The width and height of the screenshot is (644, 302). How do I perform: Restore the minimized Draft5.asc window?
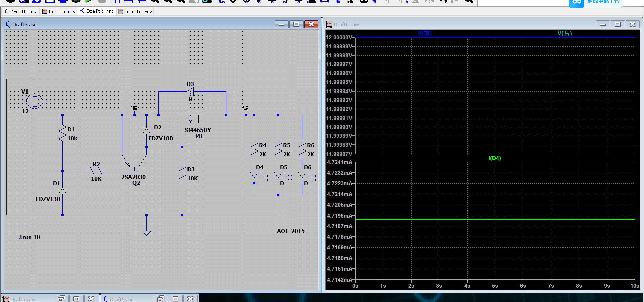pos(161,299)
